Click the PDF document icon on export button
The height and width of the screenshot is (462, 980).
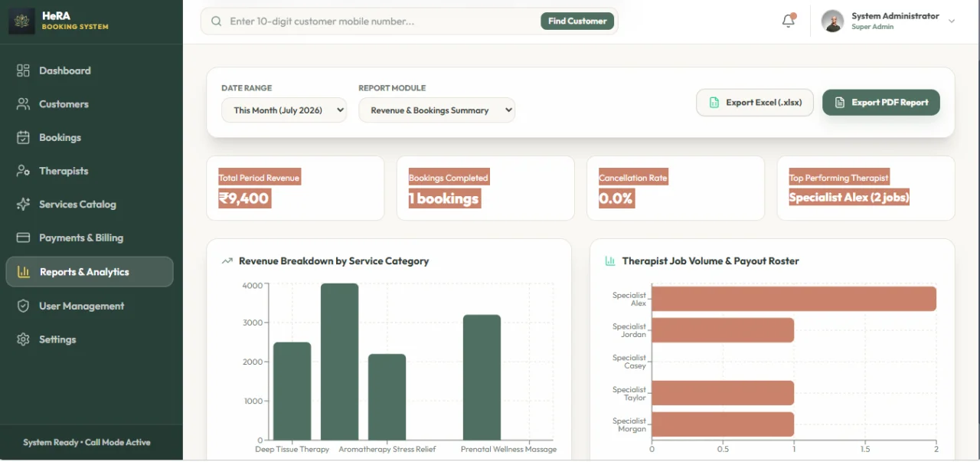[x=840, y=103]
